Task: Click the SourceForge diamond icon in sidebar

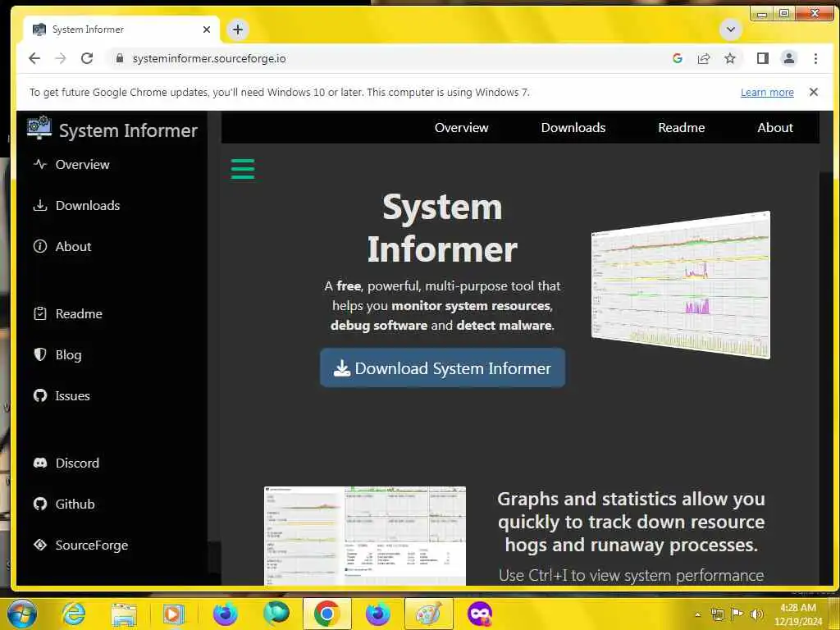Action: [40, 545]
